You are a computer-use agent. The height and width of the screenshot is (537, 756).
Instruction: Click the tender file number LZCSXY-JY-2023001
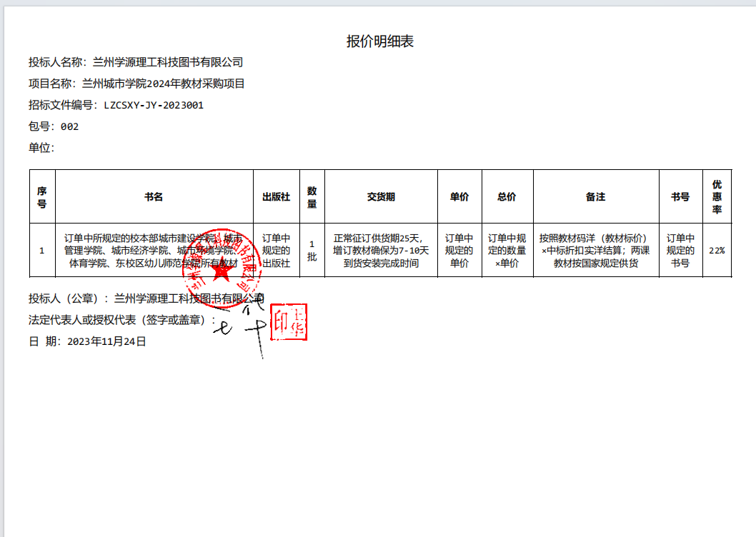pos(154,105)
